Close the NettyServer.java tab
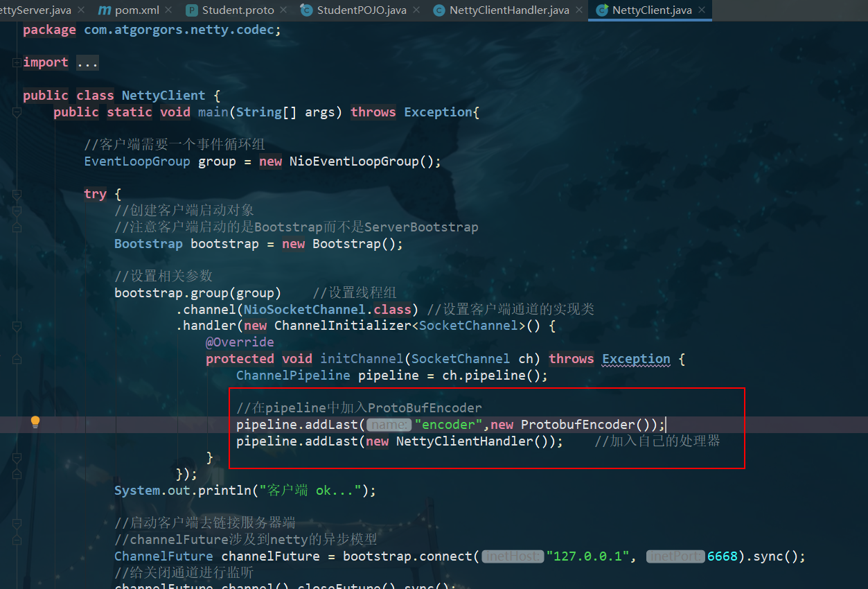Viewport: 868px width, 589px height. coord(80,10)
